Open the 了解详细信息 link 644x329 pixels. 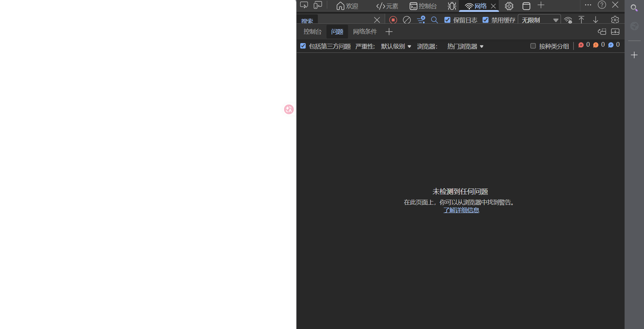(461, 210)
